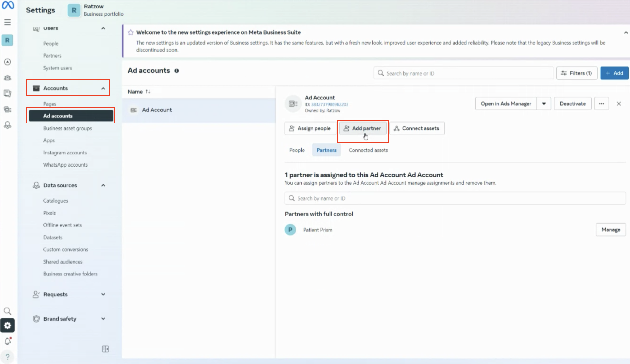
Task: Select the Ratzow R portfolio icon in left rail
Action: (x=7, y=40)
